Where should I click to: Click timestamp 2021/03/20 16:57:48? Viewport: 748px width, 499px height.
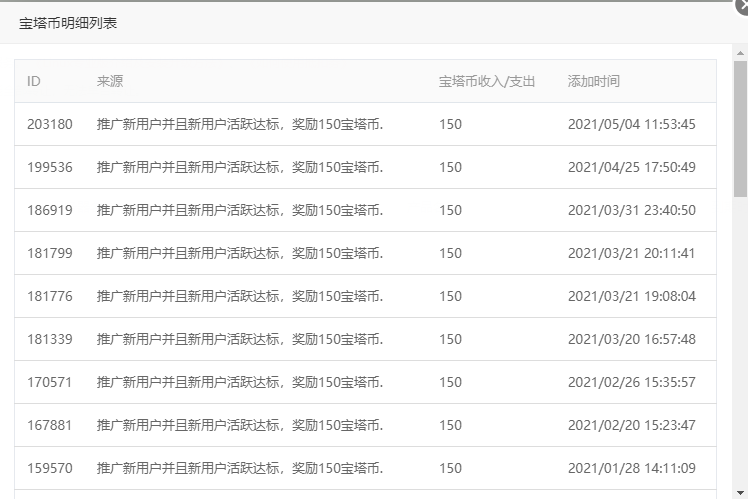[x=632, y=339]
